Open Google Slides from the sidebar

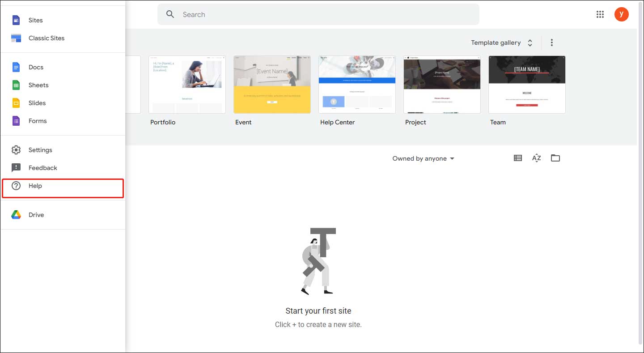pos(37,103)
